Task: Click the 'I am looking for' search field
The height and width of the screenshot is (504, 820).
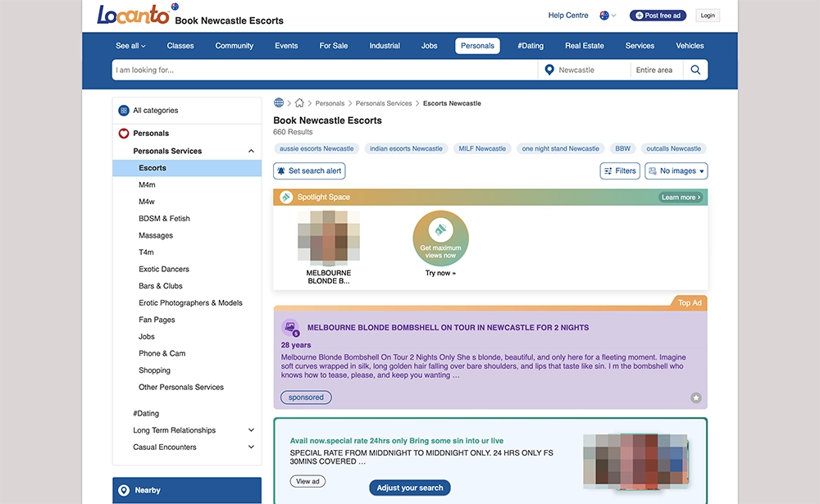Action: click(324, 70)
